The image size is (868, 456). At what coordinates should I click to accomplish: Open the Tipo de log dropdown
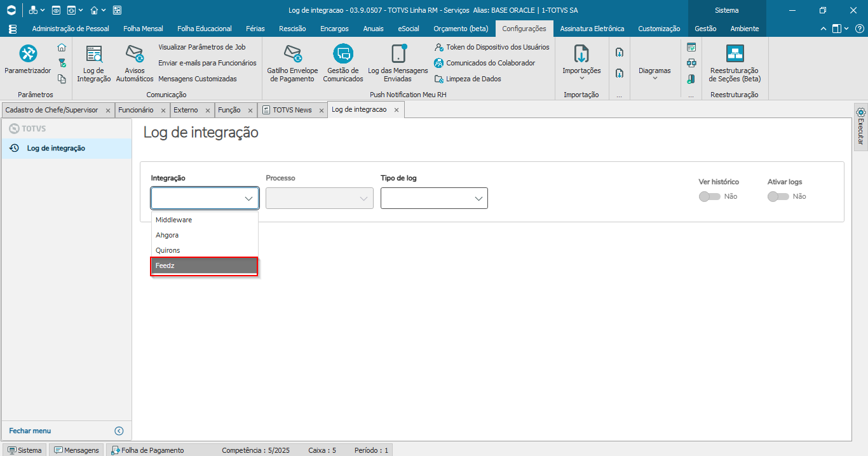pos(434,198)
